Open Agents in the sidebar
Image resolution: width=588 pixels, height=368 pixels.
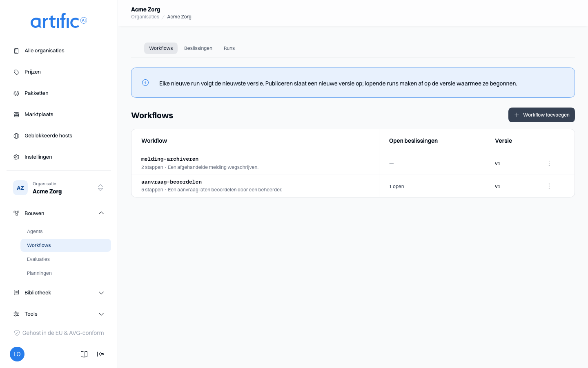(66, 231)
